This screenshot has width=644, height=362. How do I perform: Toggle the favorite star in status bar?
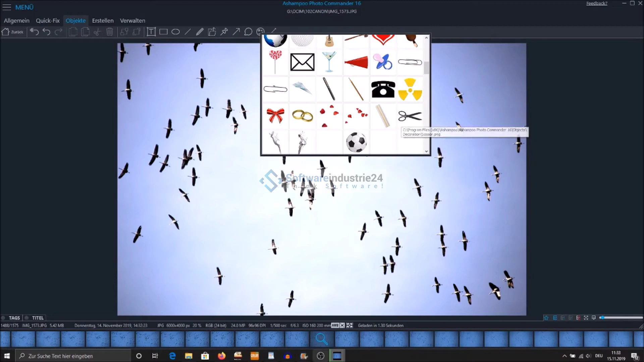pos(546,318)
